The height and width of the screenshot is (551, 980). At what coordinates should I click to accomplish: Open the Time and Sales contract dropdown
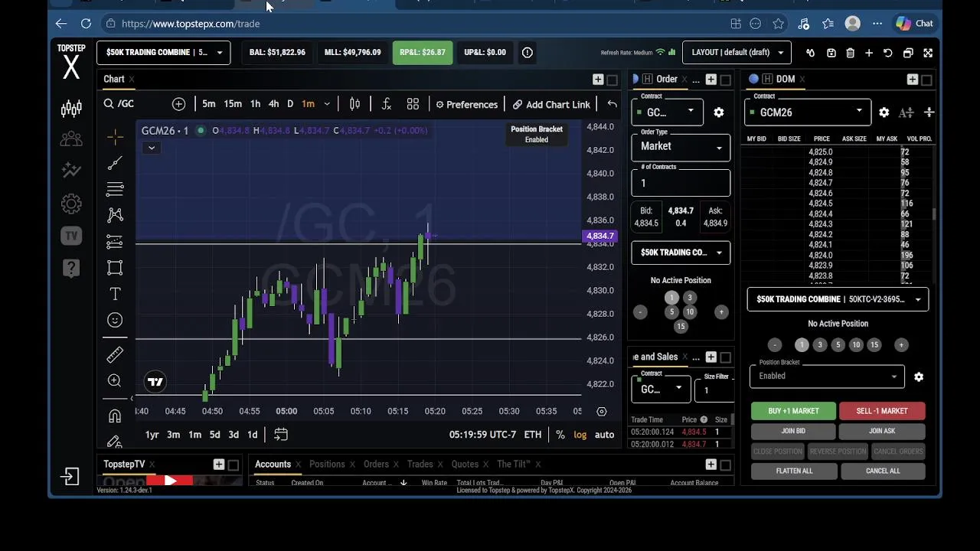point(660,389)
